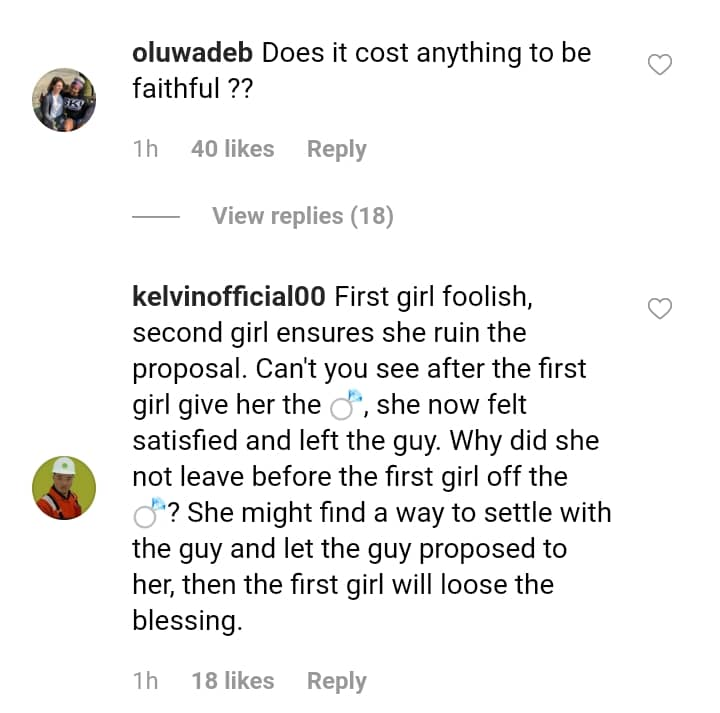Open kelvinofficial00's profile avatar
720x713 pixels.
coord(64,488)
